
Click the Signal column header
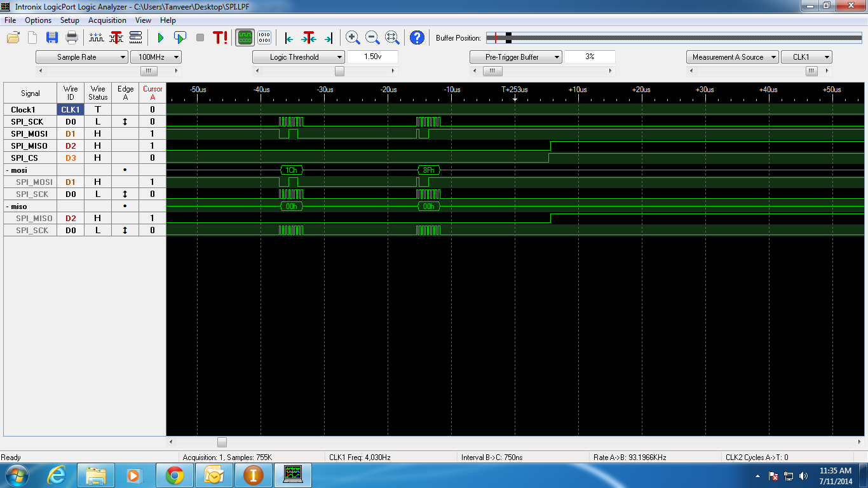pyautogui.click(x=31, y=93)
